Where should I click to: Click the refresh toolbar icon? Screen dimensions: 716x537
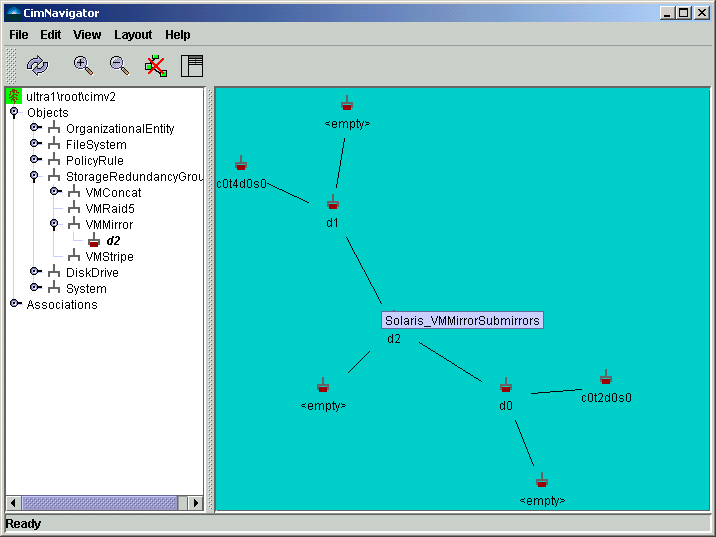[x=37, y=66]
